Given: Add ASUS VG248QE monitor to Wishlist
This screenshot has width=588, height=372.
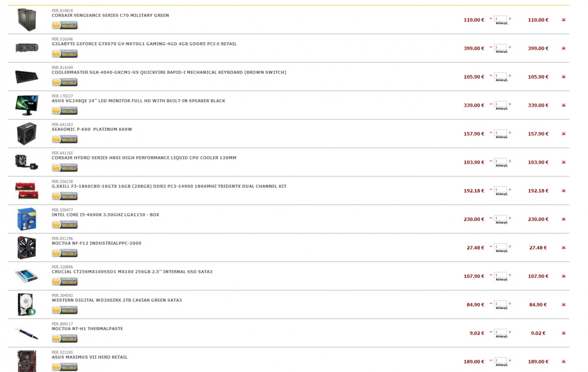Looking at the screenshot, I should pos(65,111).
